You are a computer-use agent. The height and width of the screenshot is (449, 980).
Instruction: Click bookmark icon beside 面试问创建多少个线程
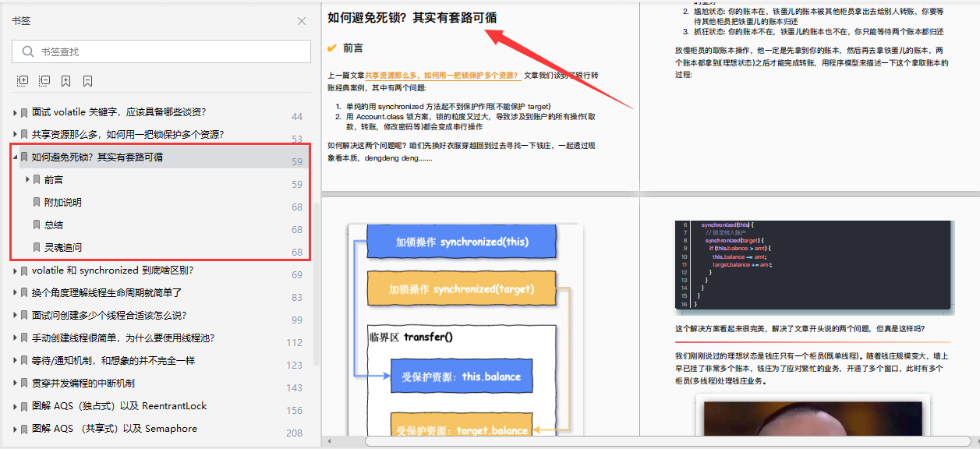24,316
